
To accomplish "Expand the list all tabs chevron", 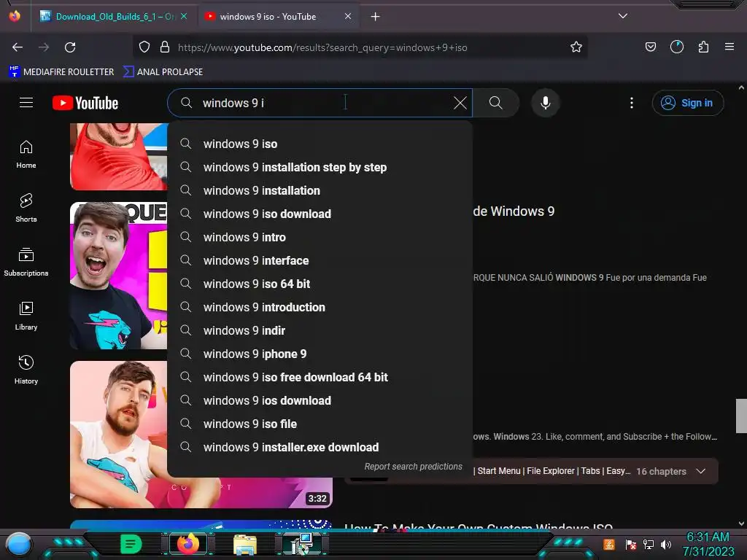I will coord(623,16).
